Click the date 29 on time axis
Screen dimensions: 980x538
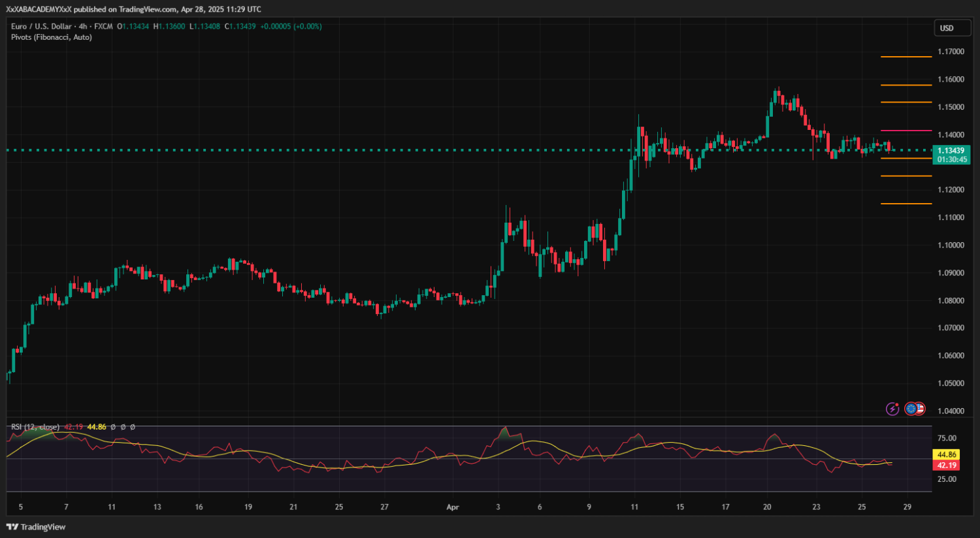tap(907, 507)
